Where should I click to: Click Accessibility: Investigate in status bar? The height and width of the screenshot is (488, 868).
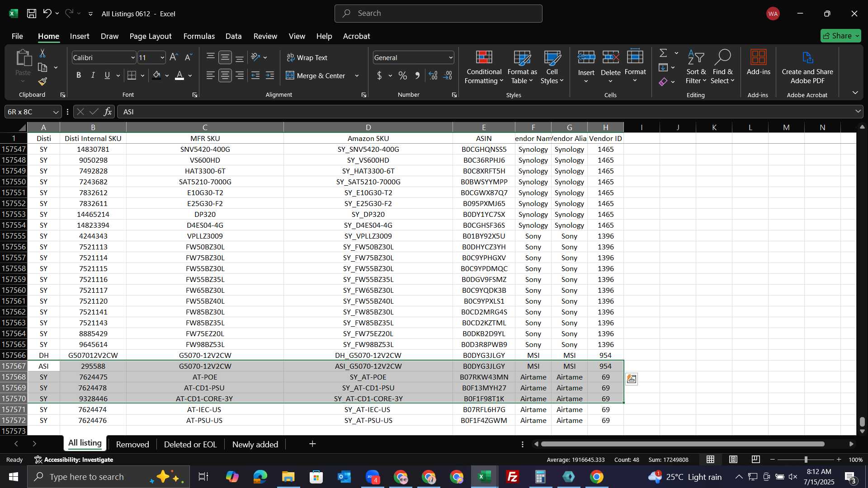click(x=74, y=460)
